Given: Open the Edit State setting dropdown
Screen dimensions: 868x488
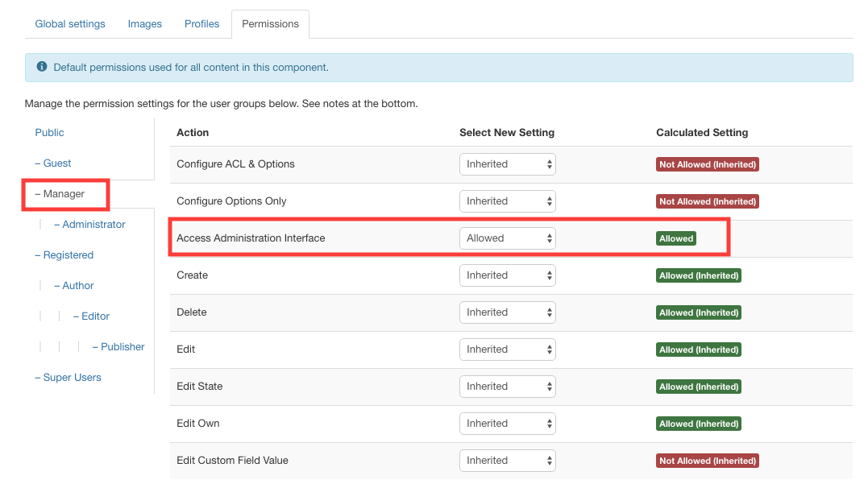Looking at the screenshot, I should click(507, 386).
